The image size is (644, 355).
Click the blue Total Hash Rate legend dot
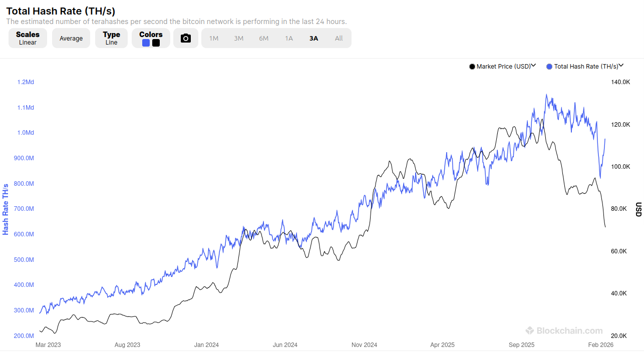pos(549,67)
